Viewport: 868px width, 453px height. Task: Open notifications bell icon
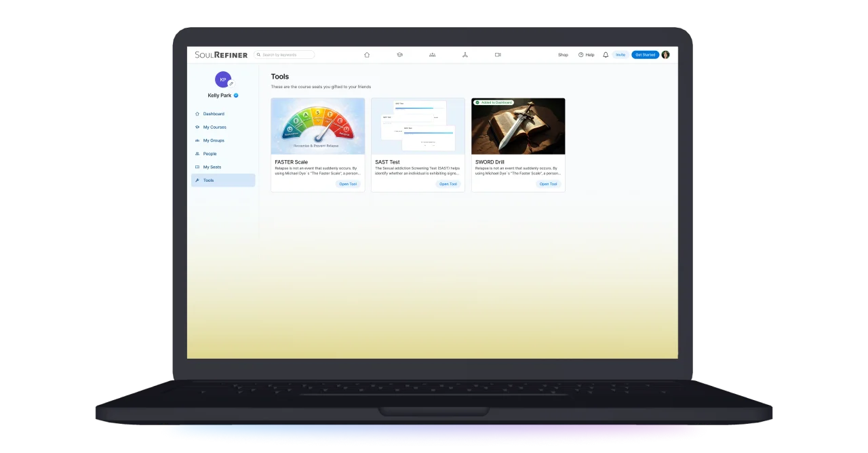[x=606, y=55]
